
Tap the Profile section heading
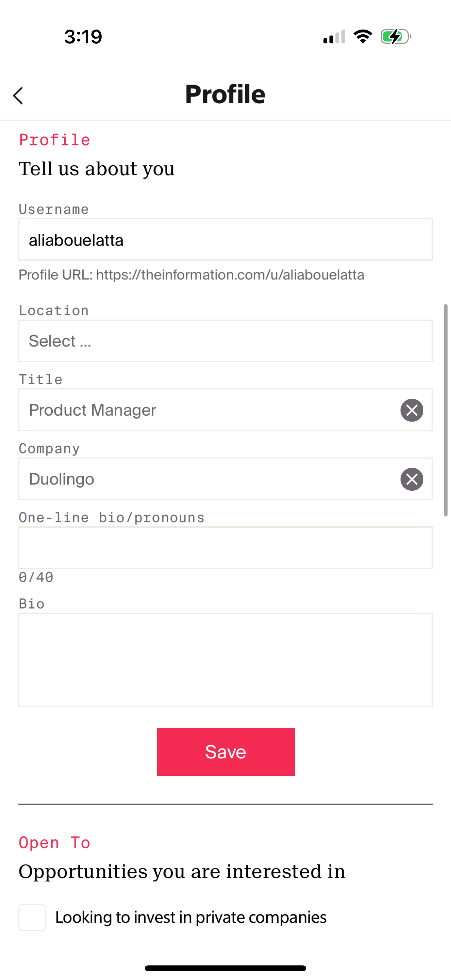coord(55,139)
